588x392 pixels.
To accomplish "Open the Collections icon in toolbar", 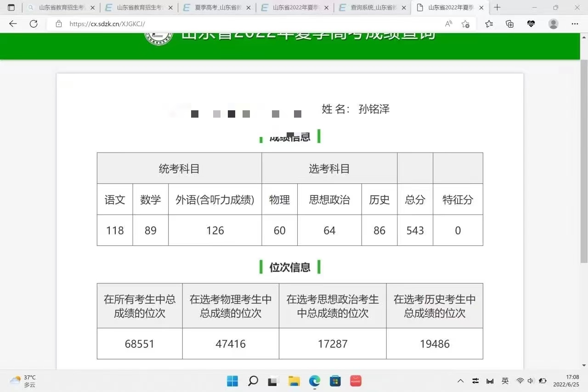I will (x=509, y=24).
